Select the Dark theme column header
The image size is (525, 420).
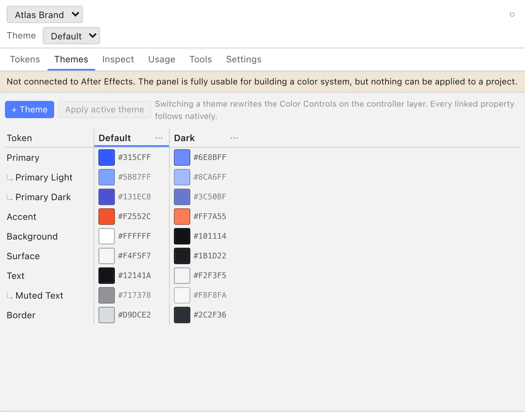(x=184, y=138)
